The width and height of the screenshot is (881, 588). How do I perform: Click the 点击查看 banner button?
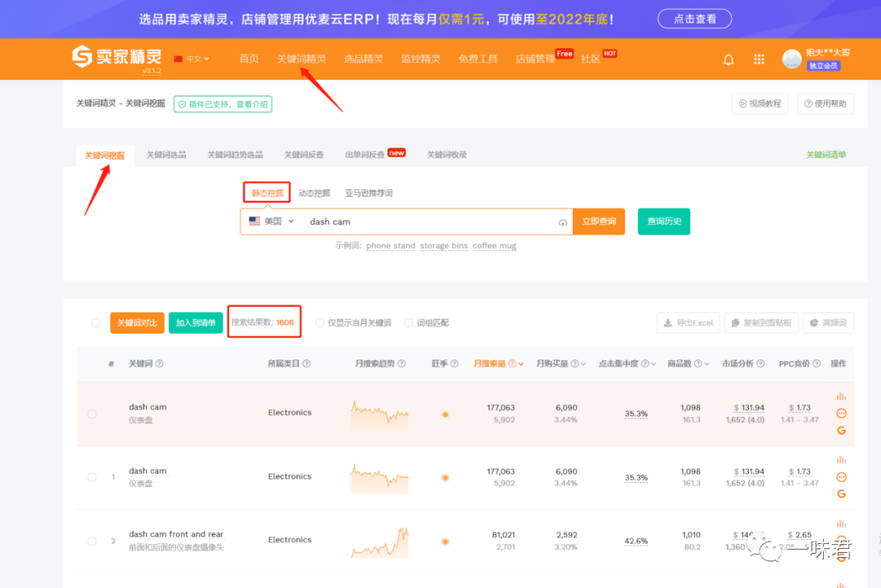tap(694, 19)
